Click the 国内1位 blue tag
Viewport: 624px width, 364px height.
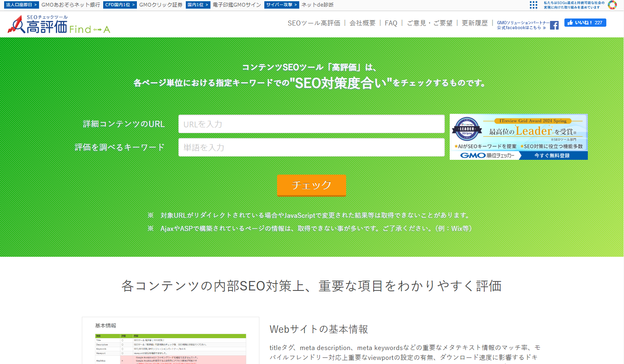198,5
